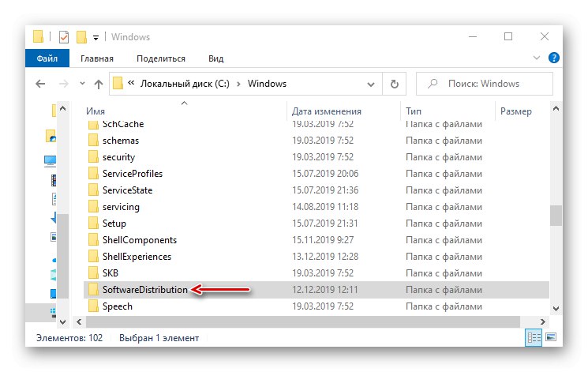Switch to large icons view layout
The image size is (588, 372).
550,337
